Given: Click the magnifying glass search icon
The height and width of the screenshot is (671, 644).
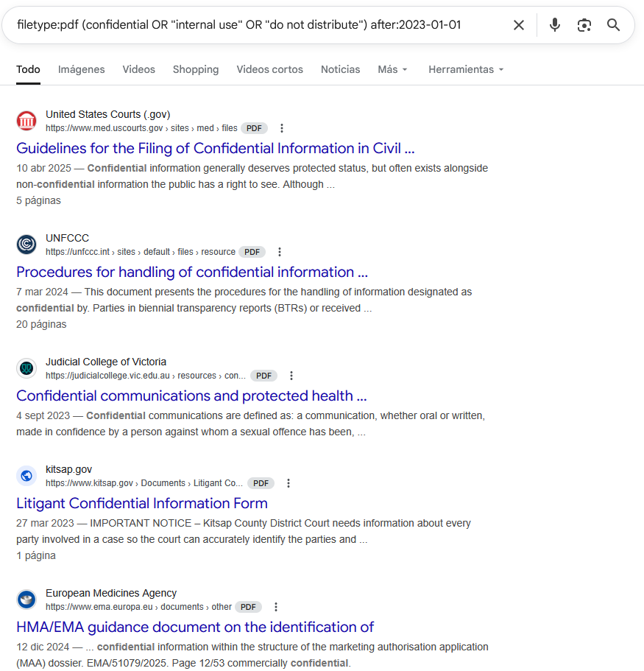Looking at the screenshot, I should click(x=614, y=25).
